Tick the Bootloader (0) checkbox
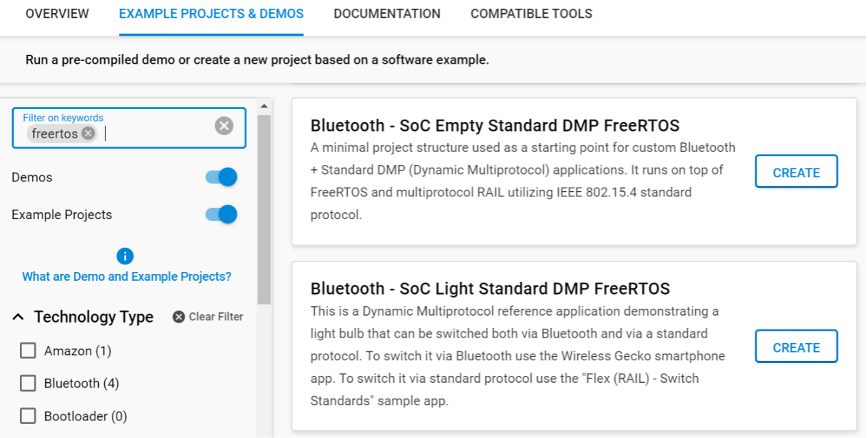The height and width of the screenshot is (438, 868). click(28, 416)
